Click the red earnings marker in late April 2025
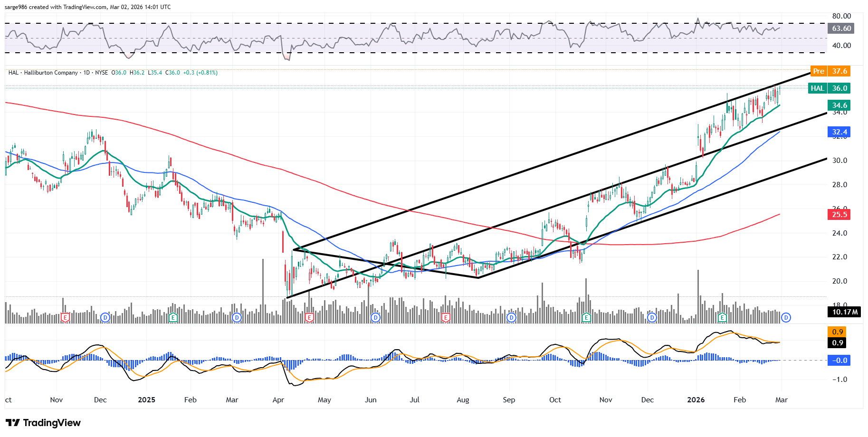Viewport: 868px width, 437px height. 309,317
